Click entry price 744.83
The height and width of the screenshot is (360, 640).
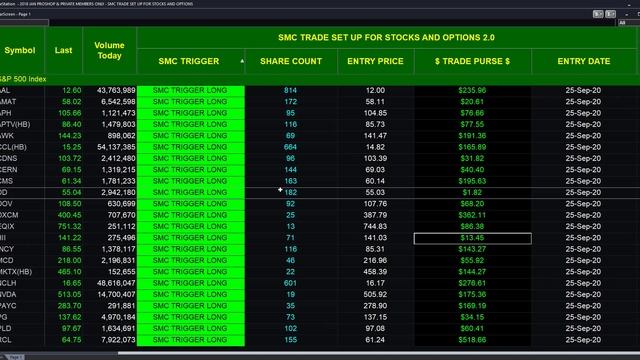pos(375,227)
